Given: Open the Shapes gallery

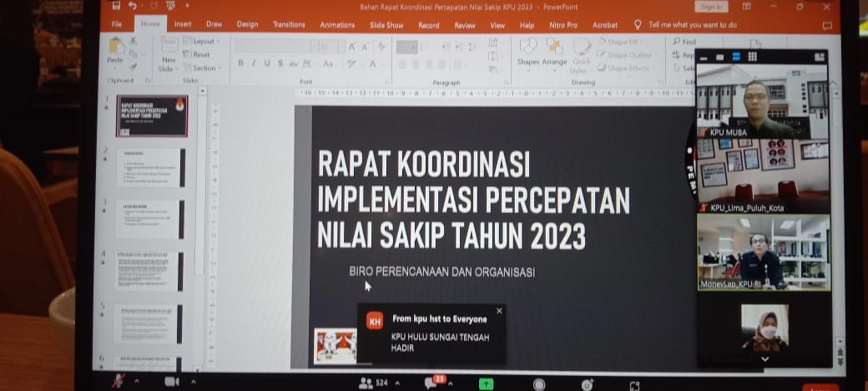Looking at the screenshot, I should [527, 53].
